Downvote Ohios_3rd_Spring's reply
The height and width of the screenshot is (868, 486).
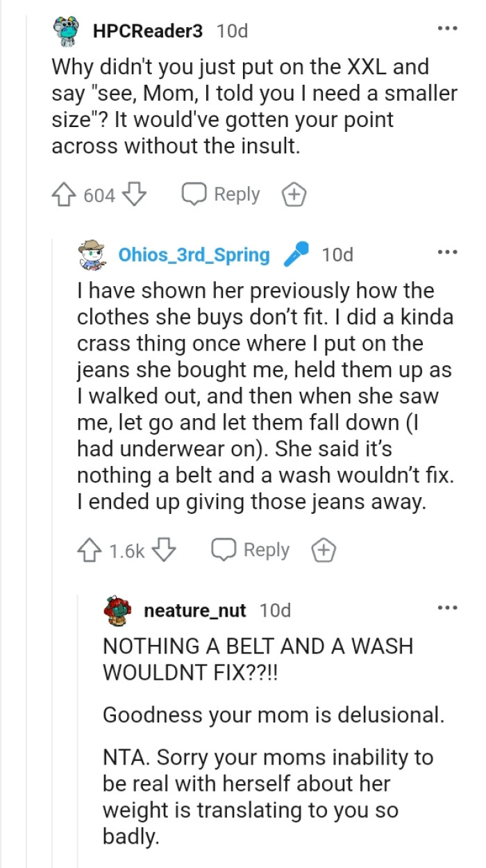(165, 551)
